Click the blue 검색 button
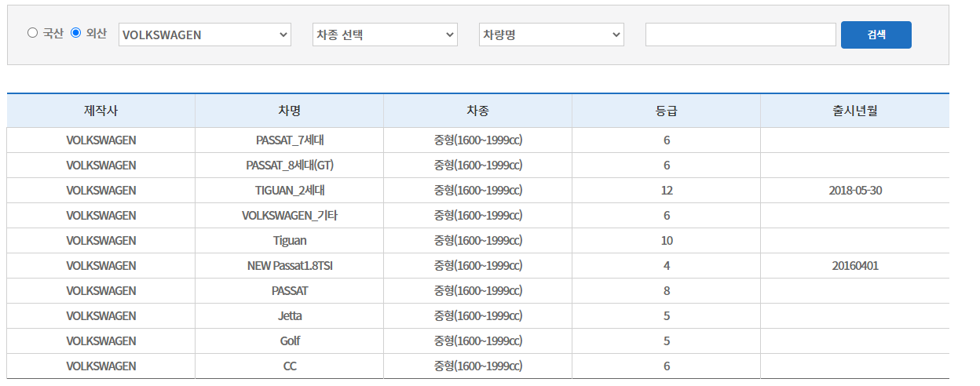The image size is (980, 386). (876, 35)
